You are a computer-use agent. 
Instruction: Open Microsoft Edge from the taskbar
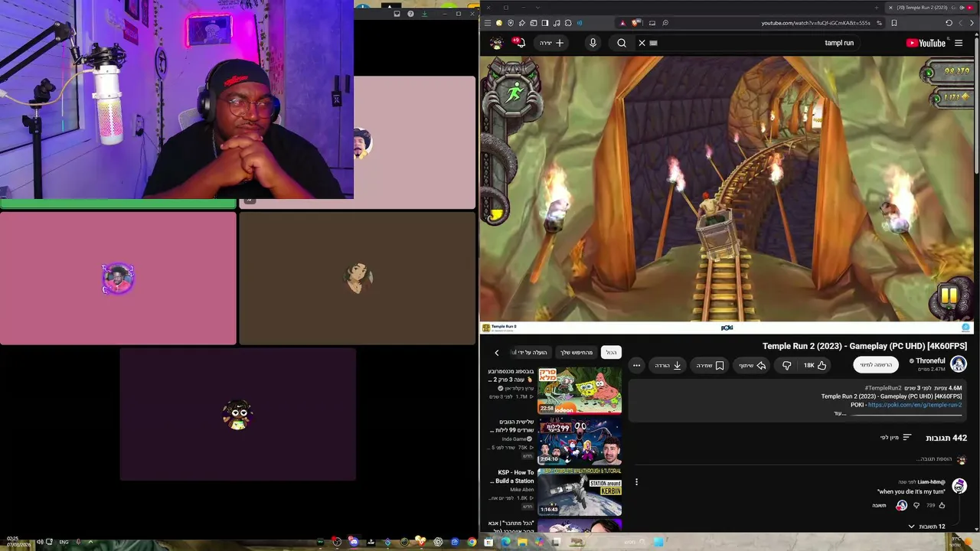pyautogui.click(x=505, y=542)
